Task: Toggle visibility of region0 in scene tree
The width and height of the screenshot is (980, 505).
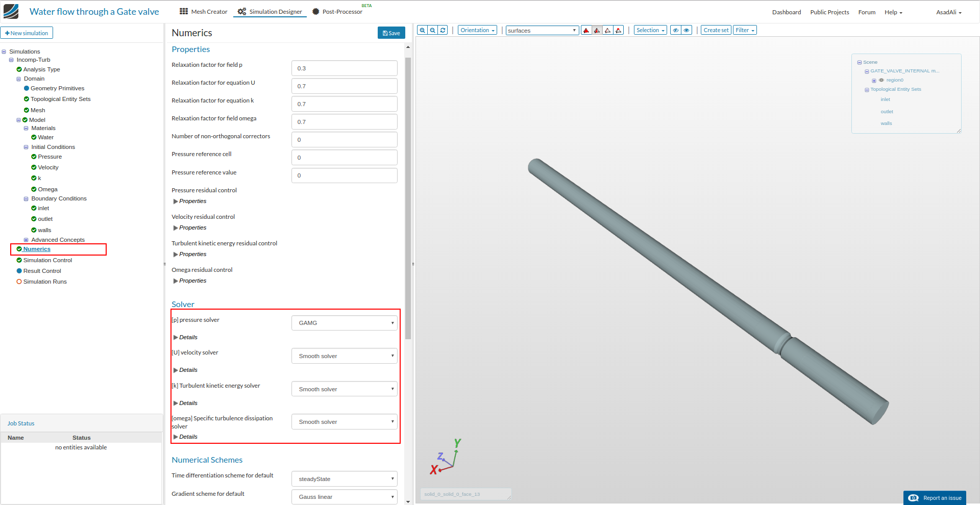Action: 881,80
